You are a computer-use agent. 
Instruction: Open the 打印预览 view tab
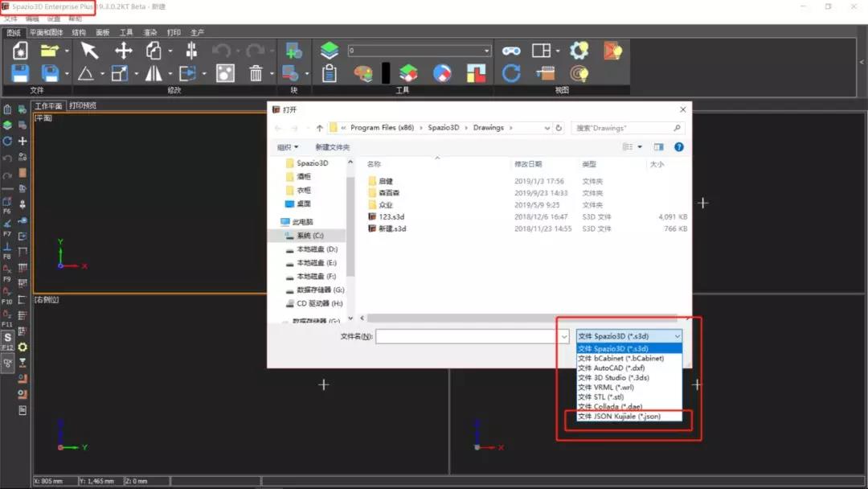[83, 105]
